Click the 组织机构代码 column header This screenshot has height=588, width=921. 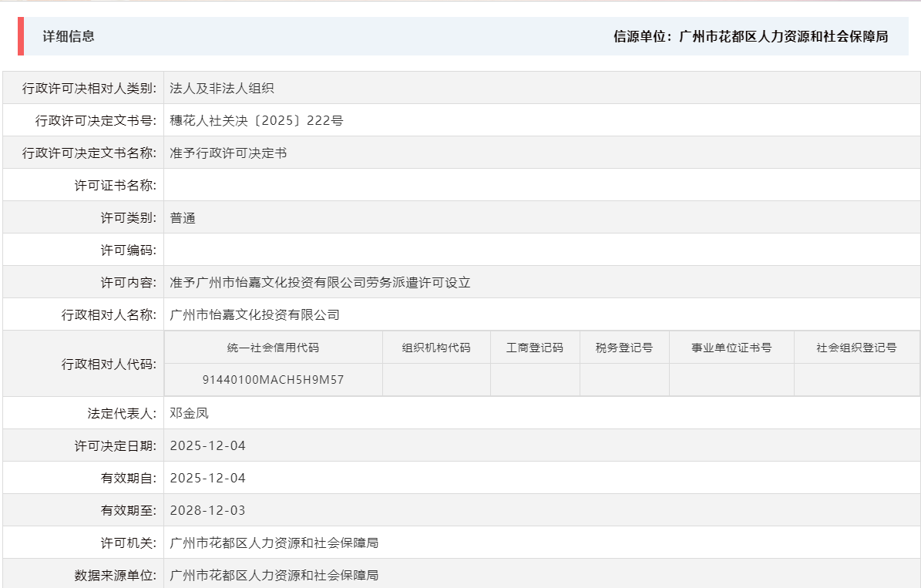435,347
